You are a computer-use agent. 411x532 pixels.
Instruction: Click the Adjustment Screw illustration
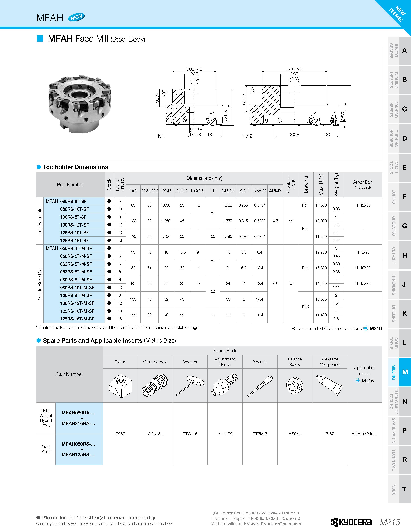click(225, 385)
